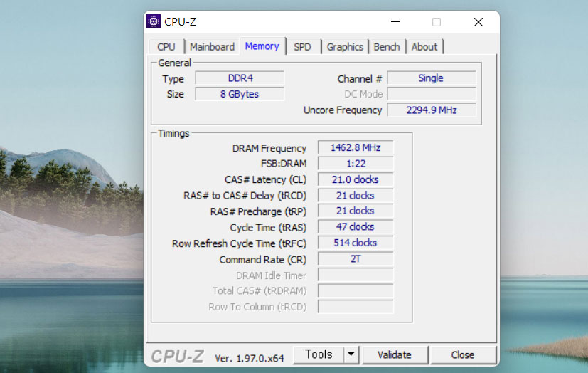Click the CAS# Latency (CL) label
The width and height of the screenshot is (588, 373).
[x=265, y=180]
